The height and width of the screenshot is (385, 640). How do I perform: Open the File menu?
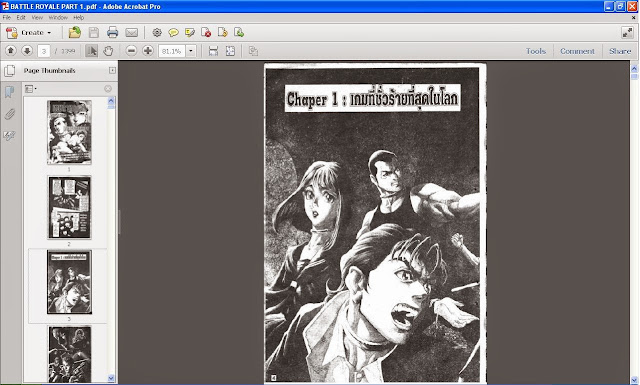(7, 18)
